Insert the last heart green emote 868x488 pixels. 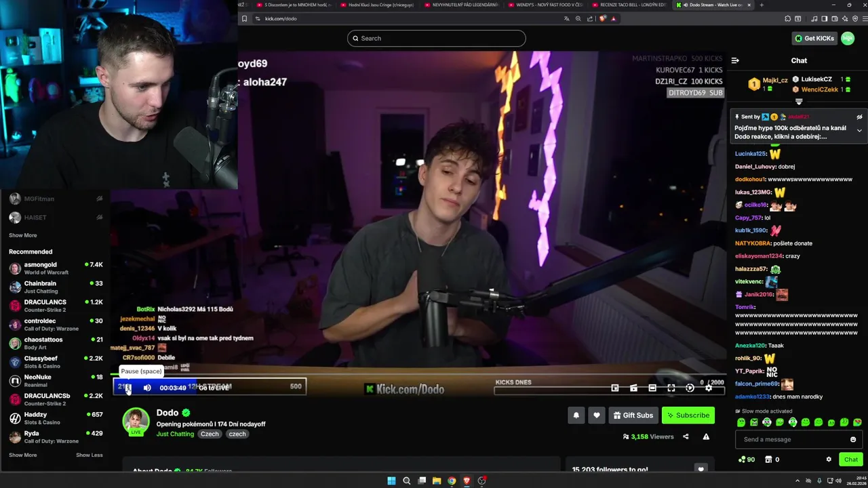[x=857, y=422]
